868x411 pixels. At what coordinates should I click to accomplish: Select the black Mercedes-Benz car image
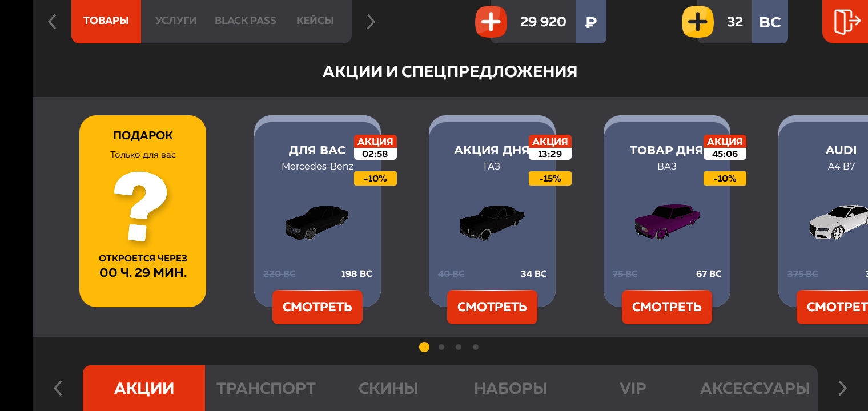[x=317, y=221]
